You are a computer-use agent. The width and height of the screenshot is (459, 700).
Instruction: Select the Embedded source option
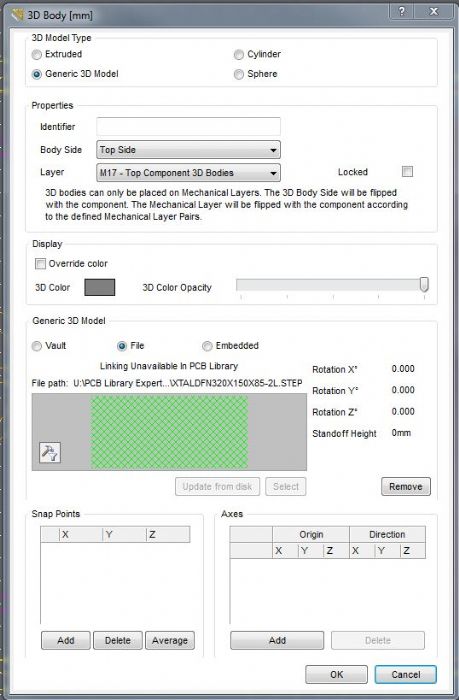click(207, 346)
